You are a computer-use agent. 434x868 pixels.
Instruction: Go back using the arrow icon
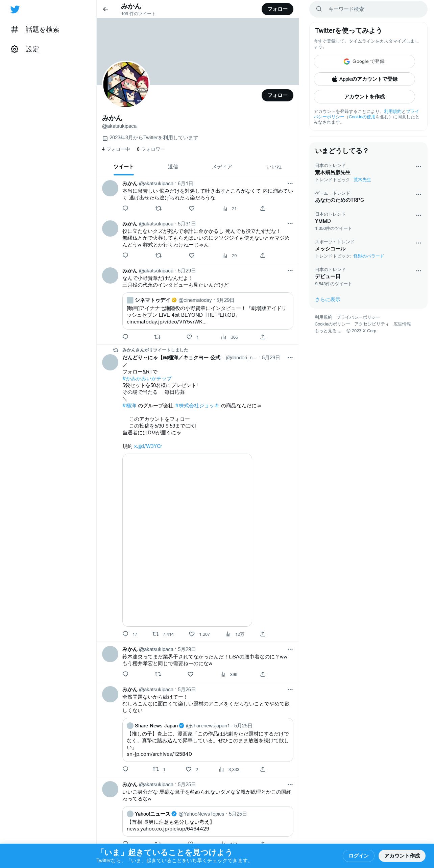tap(105, 9)
